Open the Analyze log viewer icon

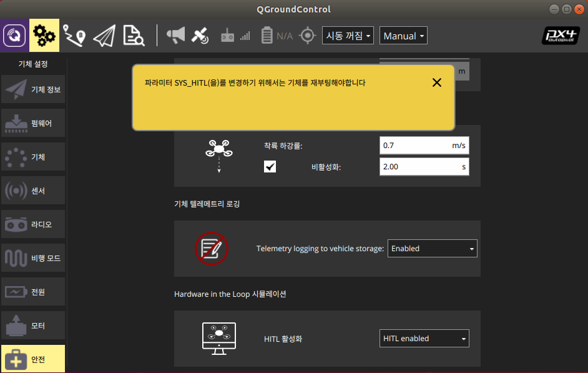[134, 36]
